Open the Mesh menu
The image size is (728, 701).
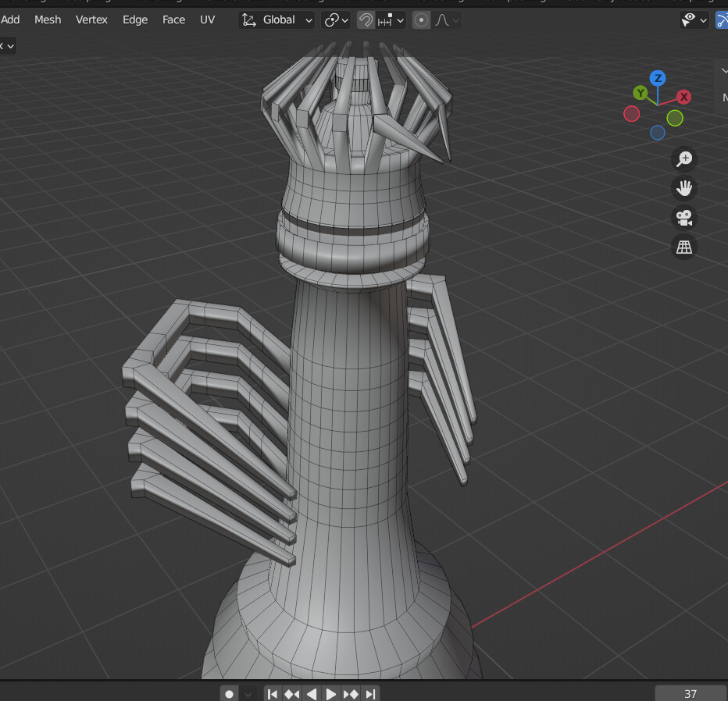[48, 20]
